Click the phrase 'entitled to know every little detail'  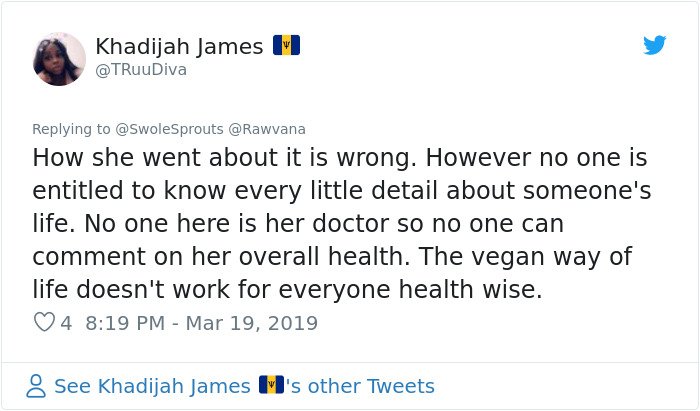pyautogui.click(x=235, y=191)
